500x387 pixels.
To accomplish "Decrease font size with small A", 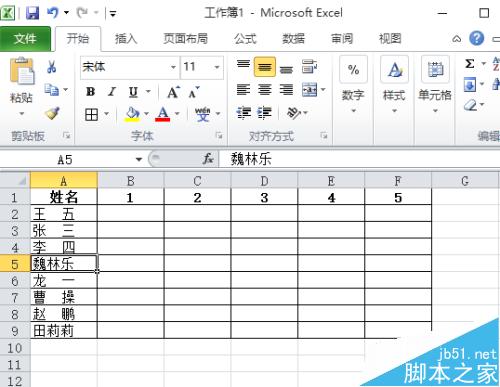I will [194, 92].
